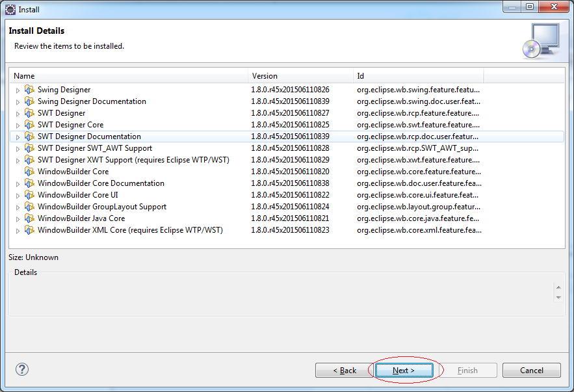This screenshot has width=574, height=392.
Task: Click the icon beside WindowBuilder Core 1.8.0.r45x201506110820
Action: [29, 171]
